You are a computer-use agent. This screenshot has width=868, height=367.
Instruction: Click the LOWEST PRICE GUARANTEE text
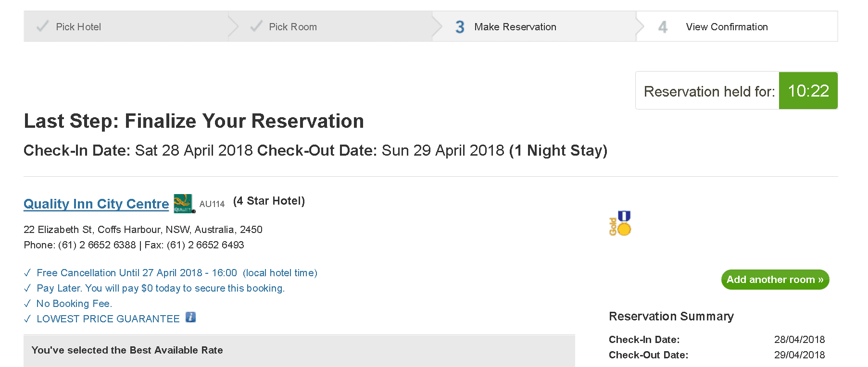click(x=108, y=319)
